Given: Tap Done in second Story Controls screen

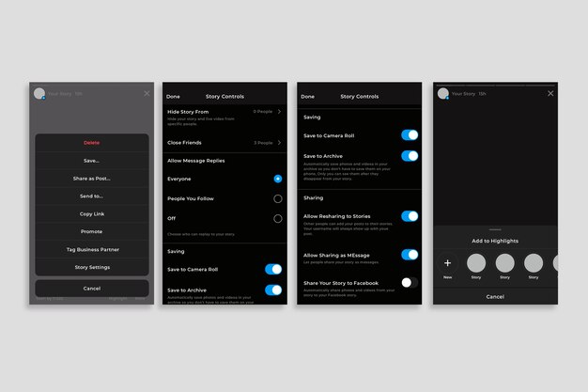Looking at the screenshot, I should point(173,97).
